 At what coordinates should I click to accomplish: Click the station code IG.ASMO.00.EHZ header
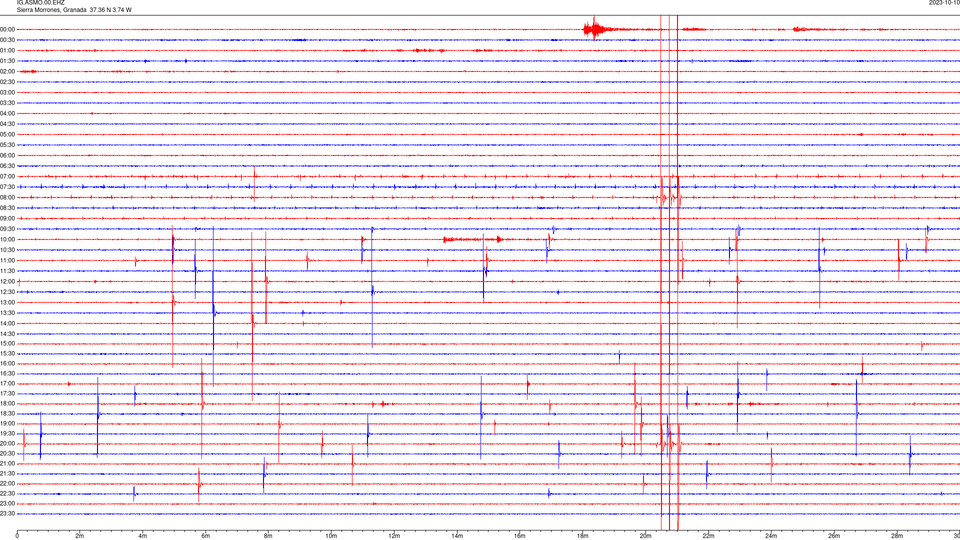coord(40,2)
